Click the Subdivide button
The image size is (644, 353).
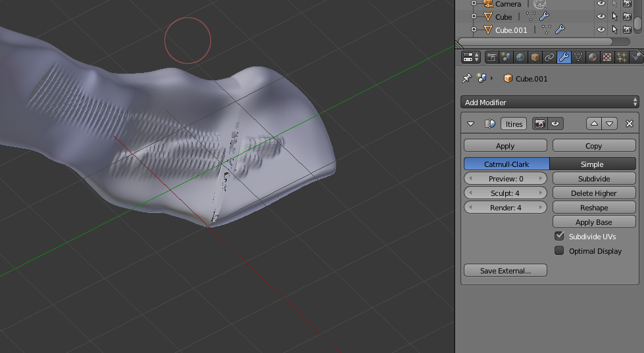(594, 179)
